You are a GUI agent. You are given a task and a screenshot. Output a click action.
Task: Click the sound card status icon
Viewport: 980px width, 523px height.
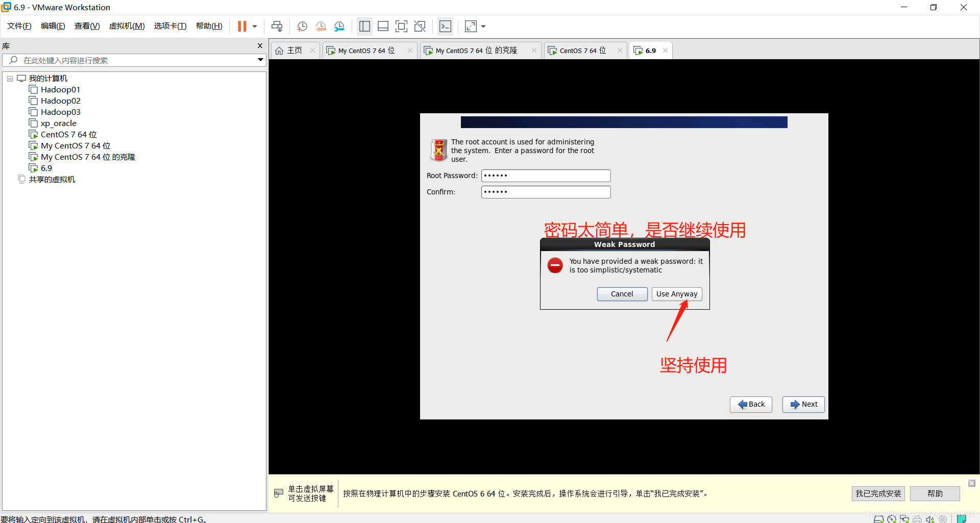[930, 519]
